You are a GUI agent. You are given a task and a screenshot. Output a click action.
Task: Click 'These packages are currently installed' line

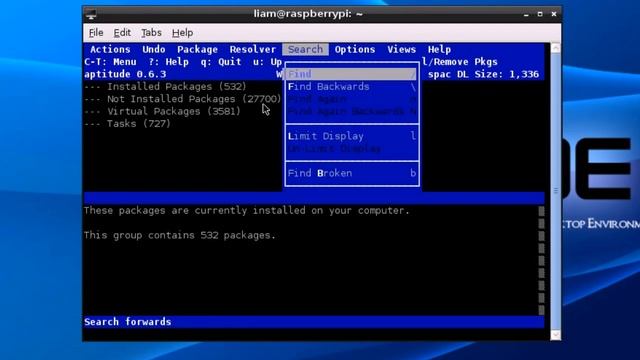click(x=247, y=211)
